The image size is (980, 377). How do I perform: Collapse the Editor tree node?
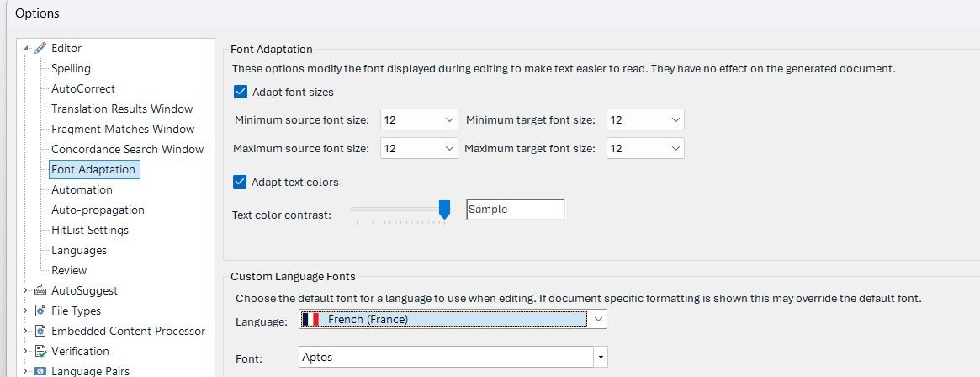pos(25,48)
